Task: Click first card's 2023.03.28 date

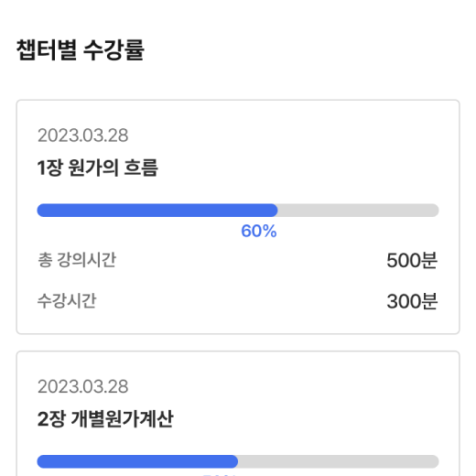Action: point(82,135)
